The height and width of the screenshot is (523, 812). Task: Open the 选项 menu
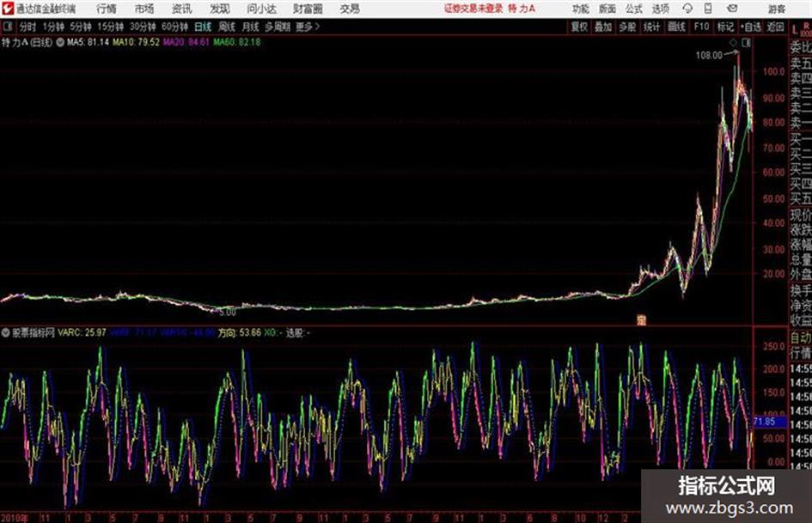pyautogui.click(x=660, y=9)
